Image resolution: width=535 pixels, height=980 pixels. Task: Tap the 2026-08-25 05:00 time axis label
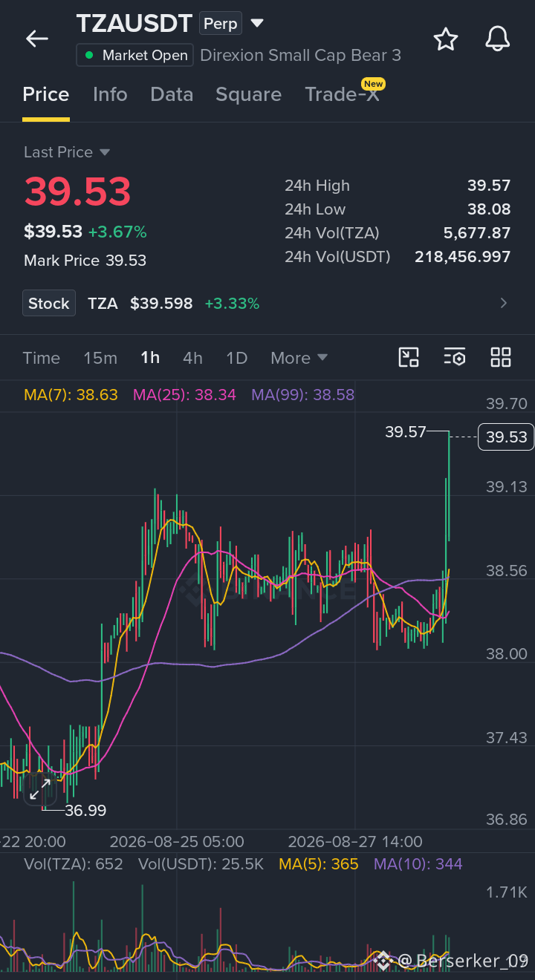coord(177,842)
